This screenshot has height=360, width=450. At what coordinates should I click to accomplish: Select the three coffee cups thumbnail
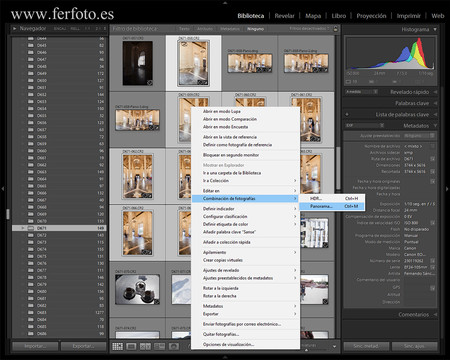click(x=137, y=289)
